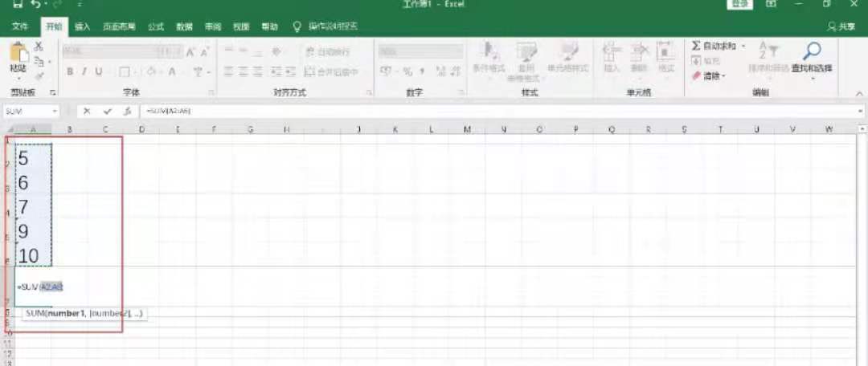This screenshot has width=868, height=366.
Task: Click the Cut scissors icon
Action: tap(38, 47)
